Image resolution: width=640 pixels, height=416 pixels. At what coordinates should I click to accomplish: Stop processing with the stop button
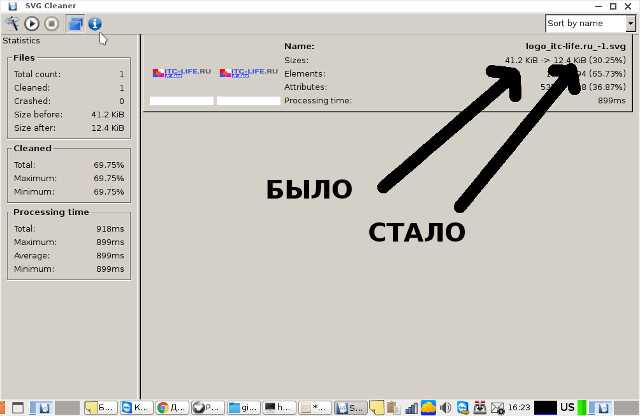pyautogui.click(x=51, y=24)
